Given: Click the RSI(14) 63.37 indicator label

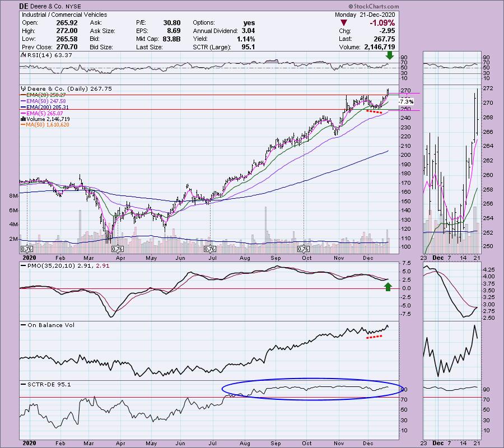Looking at the screenshot, I should (50, 55).
